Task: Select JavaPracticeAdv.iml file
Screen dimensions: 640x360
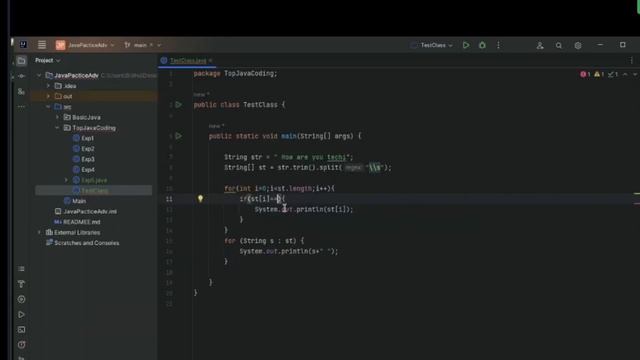Action: (90, 211)
